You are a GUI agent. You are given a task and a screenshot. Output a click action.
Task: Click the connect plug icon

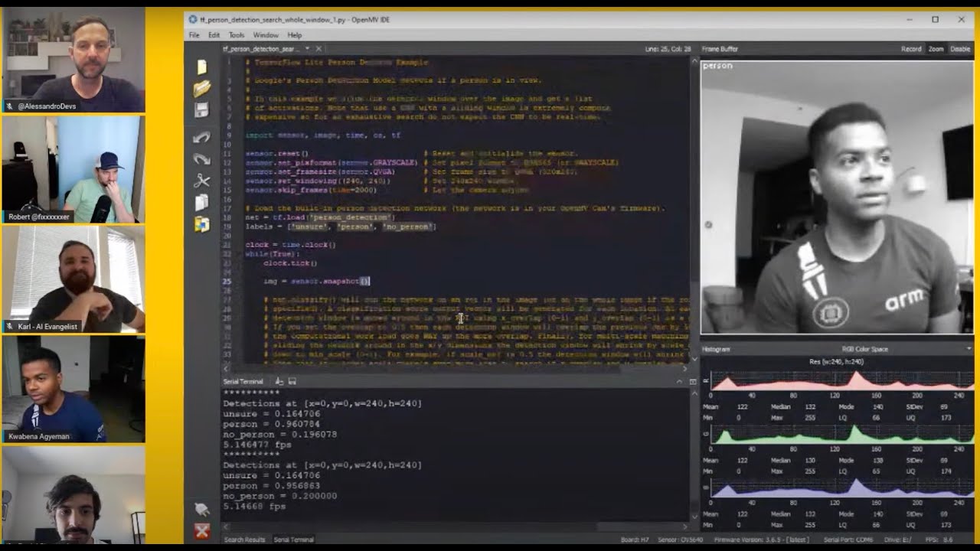pyautogui.click(x=202, y=510)
